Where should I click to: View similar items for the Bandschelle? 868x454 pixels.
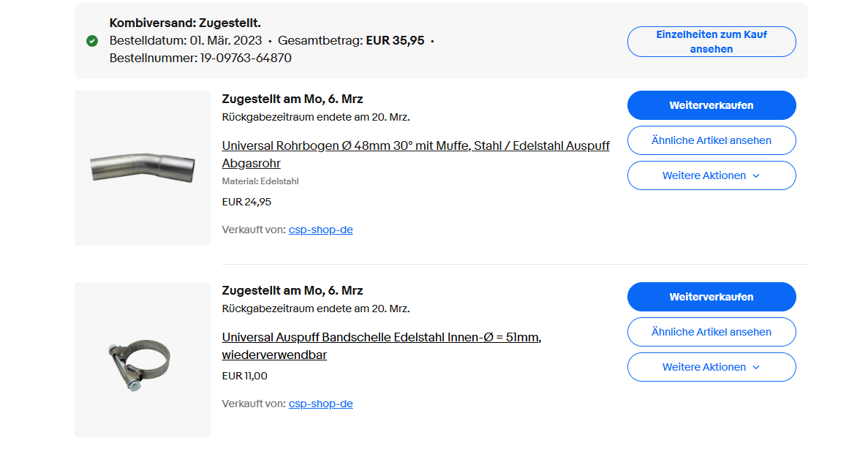click(x=712, y=332)
